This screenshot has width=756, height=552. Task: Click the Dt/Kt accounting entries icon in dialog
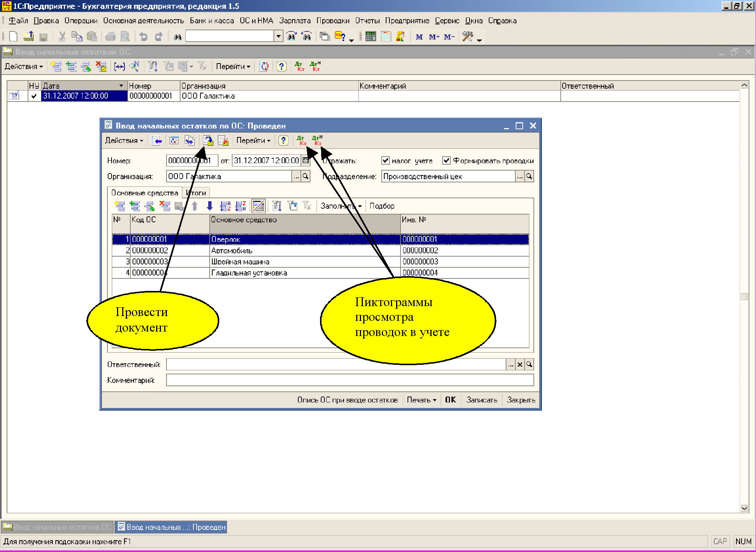(x=301, y=141)
